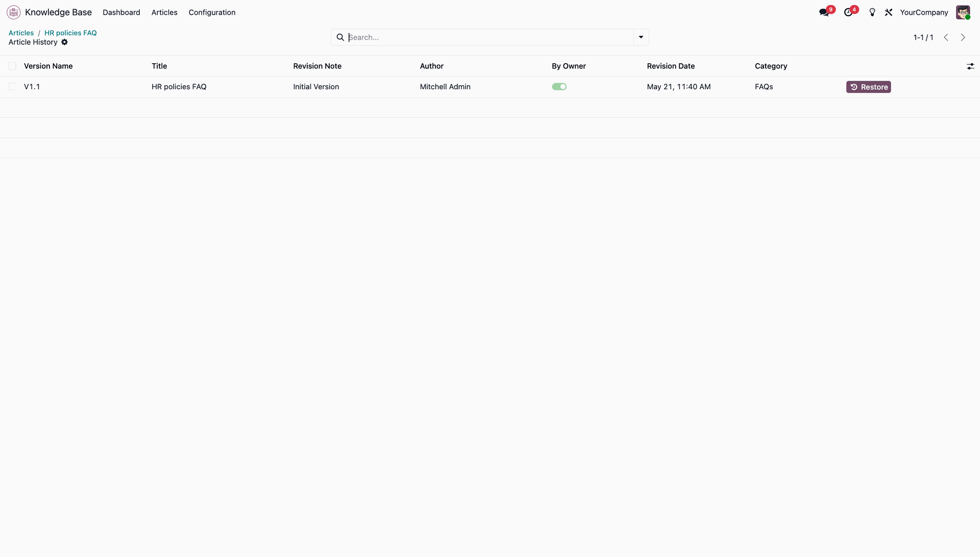Restore version V1.1
This screenshot has width=980, height=557.
pyautogui.click(x=868, y=87)
